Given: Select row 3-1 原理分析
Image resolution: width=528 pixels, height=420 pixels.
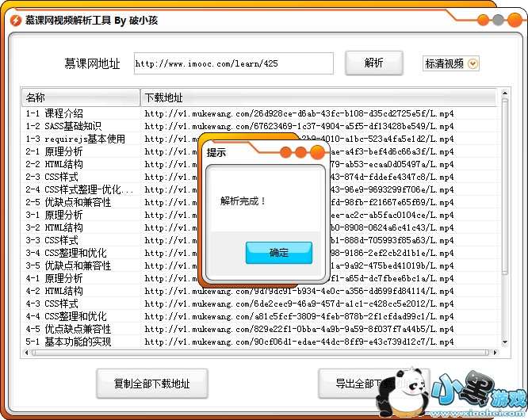Looking at the screenshot, I should pyautogui.click(x=259, y=215).
